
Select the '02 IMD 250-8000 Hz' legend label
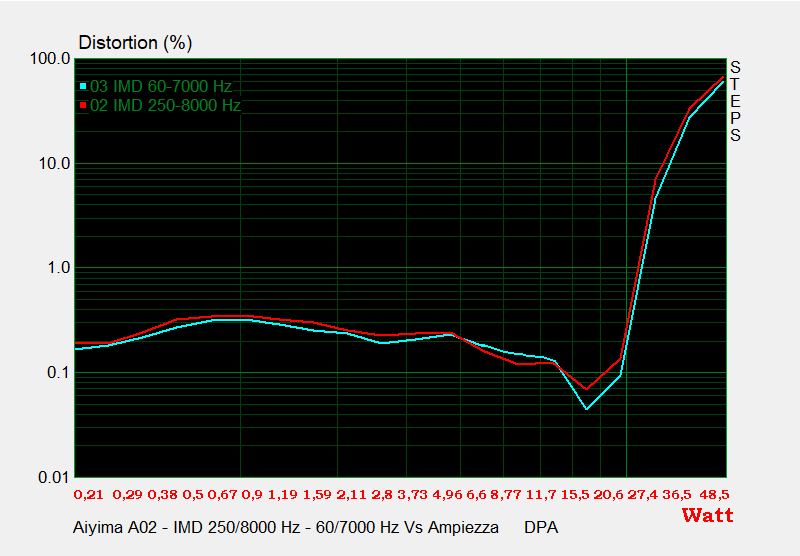pyautogui.click(x=165, y=106)
